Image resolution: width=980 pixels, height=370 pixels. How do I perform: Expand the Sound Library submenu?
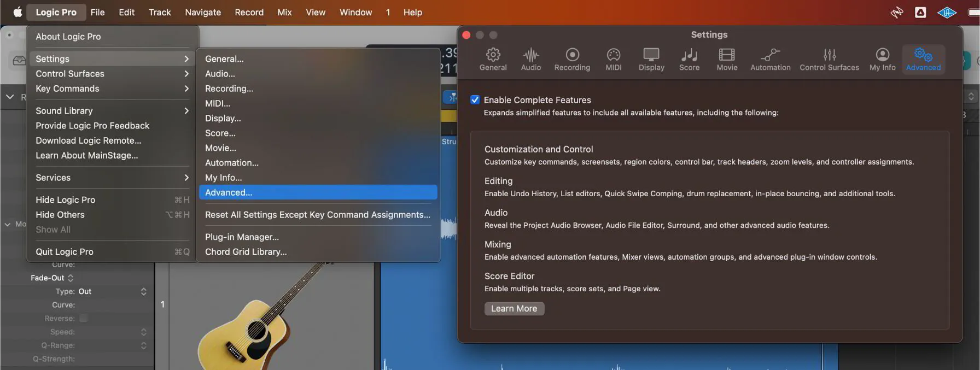[112, 110]
